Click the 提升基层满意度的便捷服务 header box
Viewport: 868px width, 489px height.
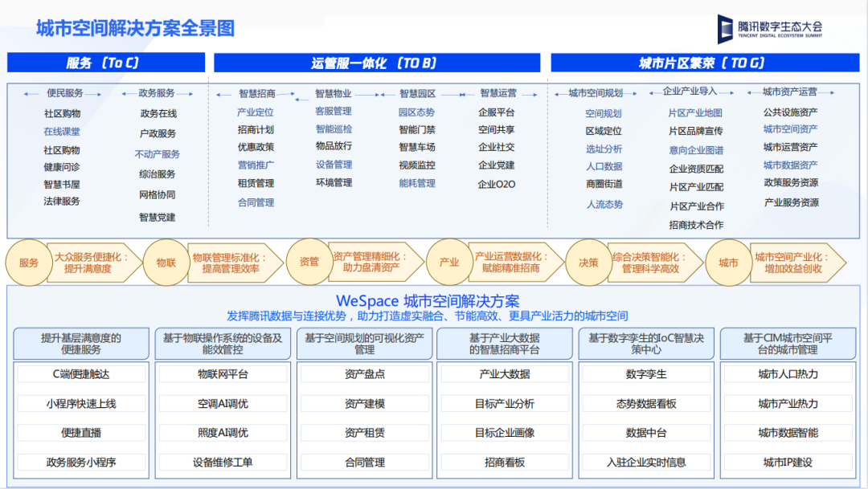[81, 344]
